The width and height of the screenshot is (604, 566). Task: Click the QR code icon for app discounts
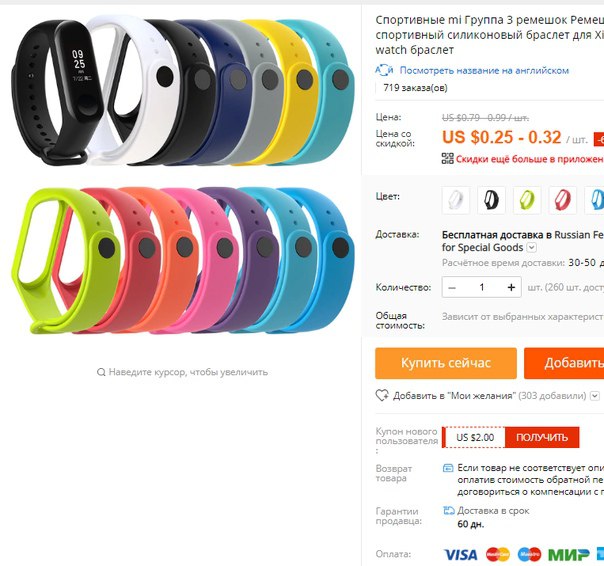click(x=448, y=158)
